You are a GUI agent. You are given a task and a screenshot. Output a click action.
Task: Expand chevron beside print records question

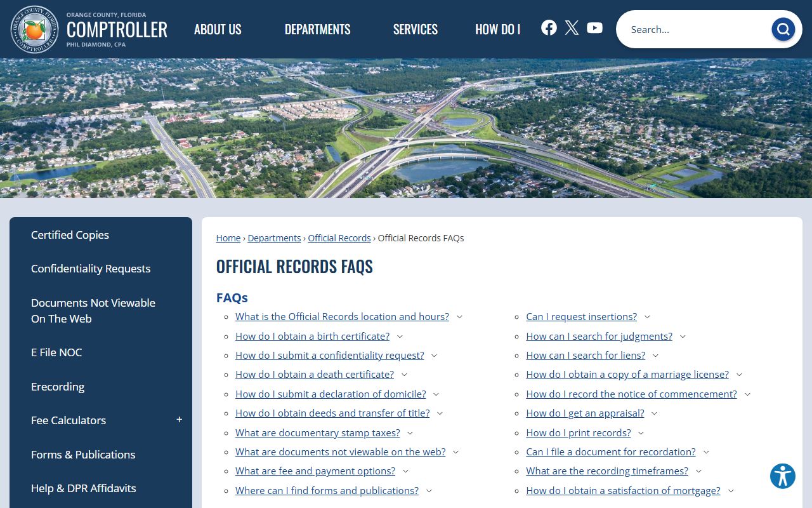click(641, 433)
